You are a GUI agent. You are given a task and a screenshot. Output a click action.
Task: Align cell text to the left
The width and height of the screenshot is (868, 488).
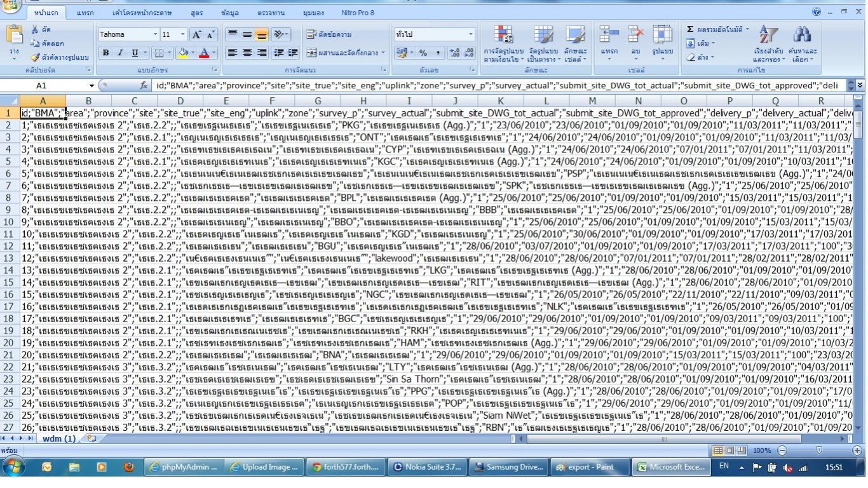pos(231,53)
